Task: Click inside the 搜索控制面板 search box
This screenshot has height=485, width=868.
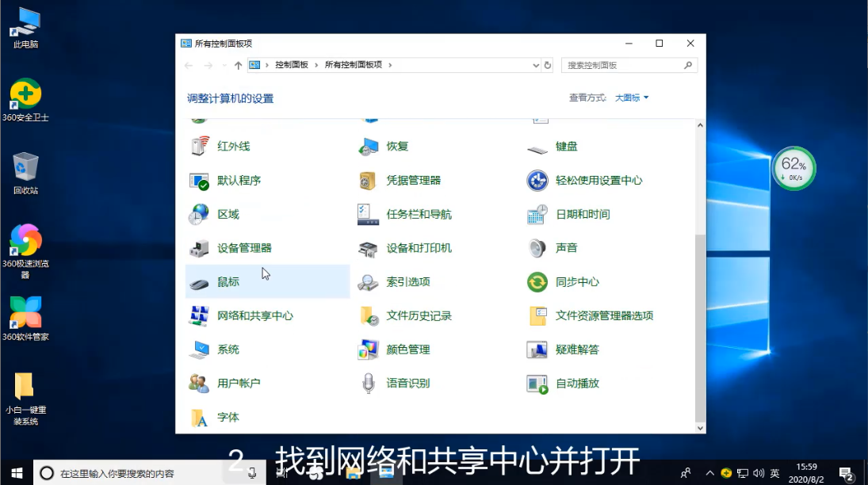Action: (622, 65)
